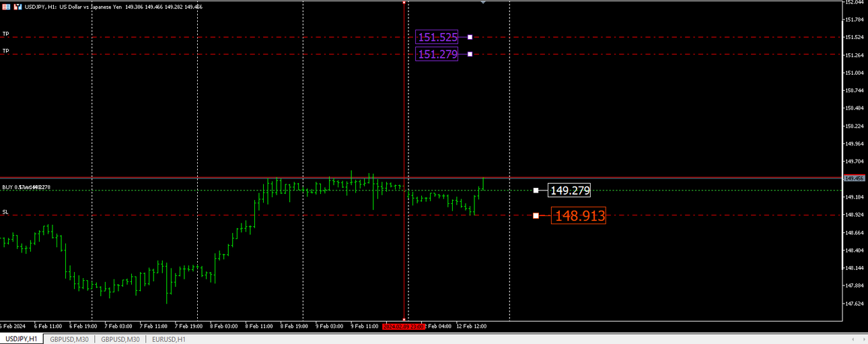Select the orange handle beside 148.913
The height and width of the screenshot is (344, 868).
[536, 216]
